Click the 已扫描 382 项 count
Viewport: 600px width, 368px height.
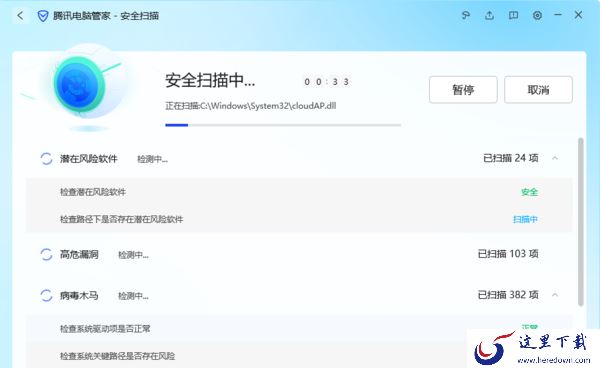coord(508,295)
